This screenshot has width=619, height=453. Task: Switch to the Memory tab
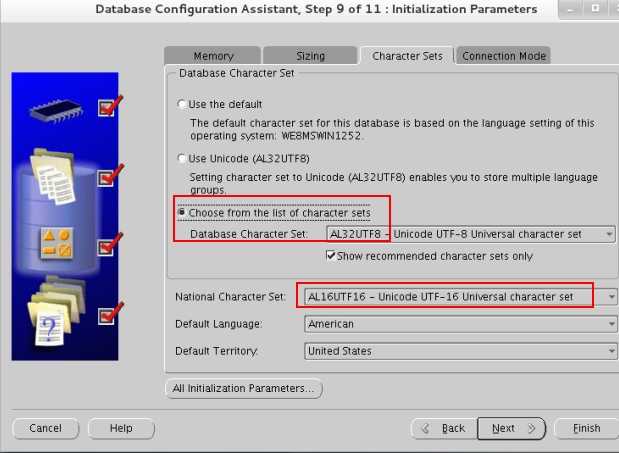click(212, 56)
